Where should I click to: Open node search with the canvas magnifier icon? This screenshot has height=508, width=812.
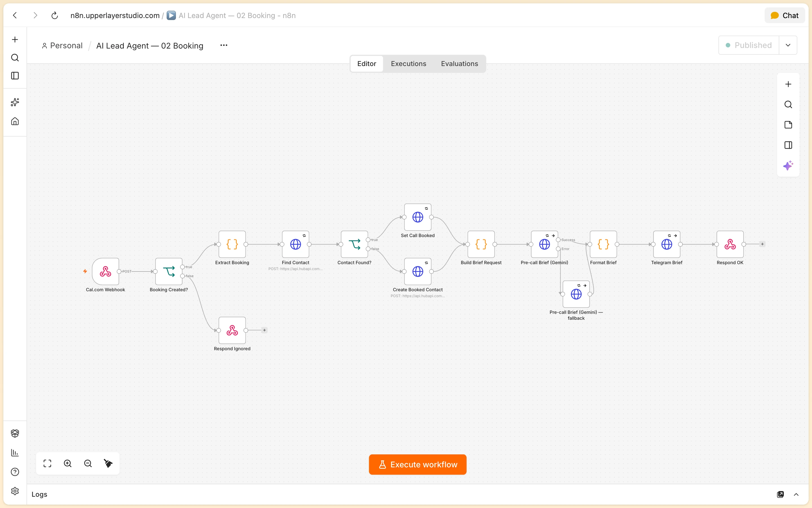coord(788,104)
